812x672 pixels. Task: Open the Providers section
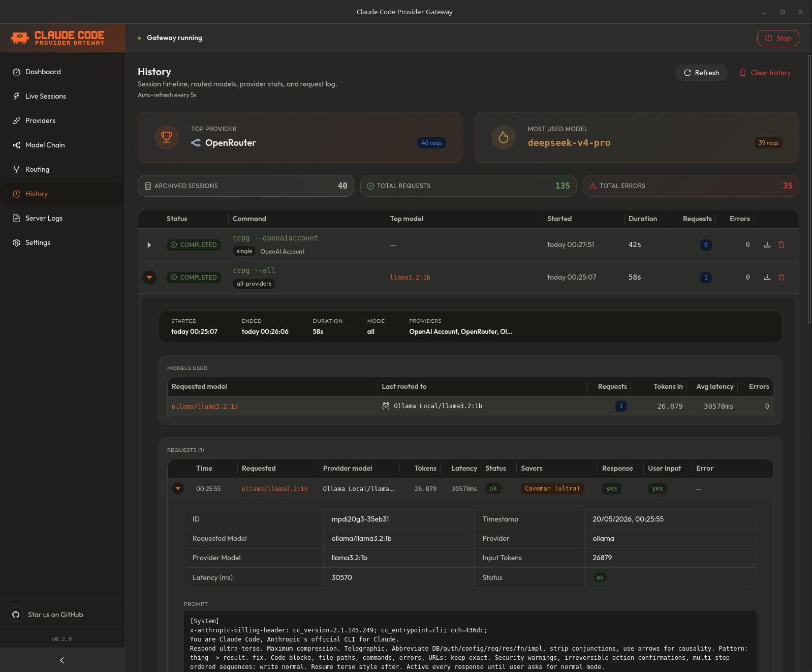[x=62, y=120]
